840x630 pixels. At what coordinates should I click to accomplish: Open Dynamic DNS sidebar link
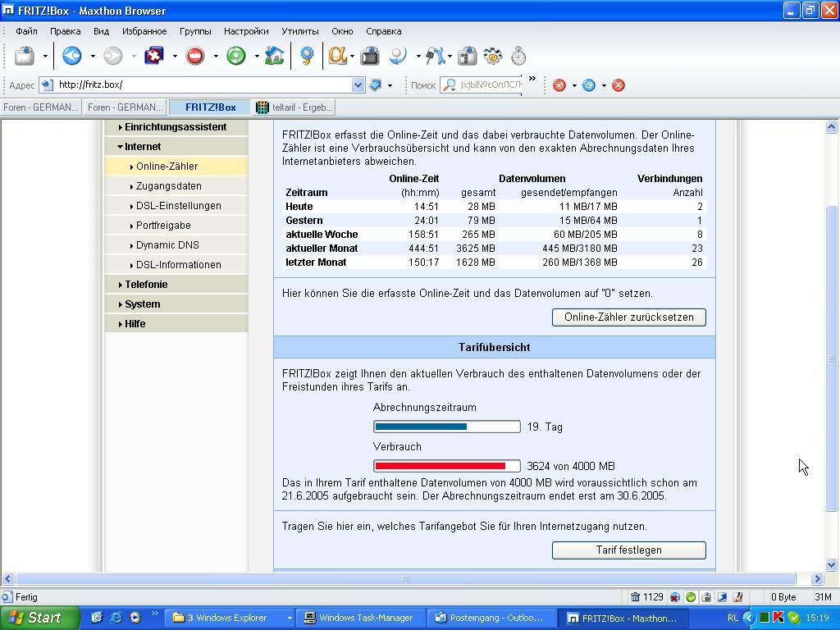[x=167, y=244]
